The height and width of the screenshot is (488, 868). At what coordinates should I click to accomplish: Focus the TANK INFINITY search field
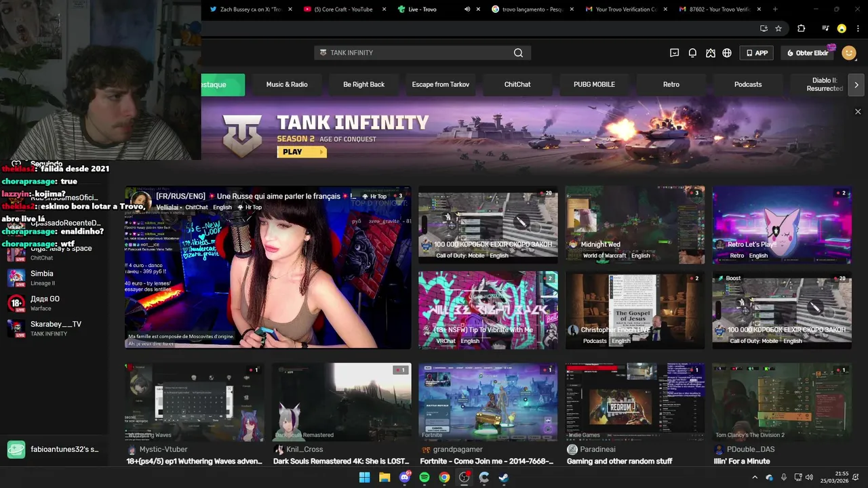[x=422, y=53]
